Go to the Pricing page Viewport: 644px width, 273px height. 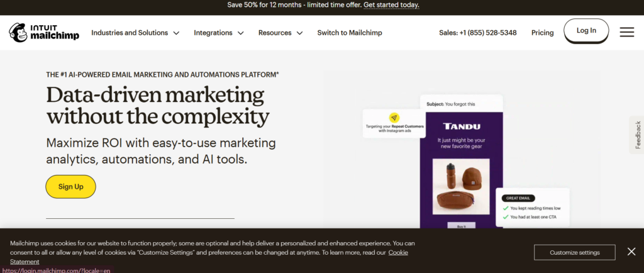[542, 33]
